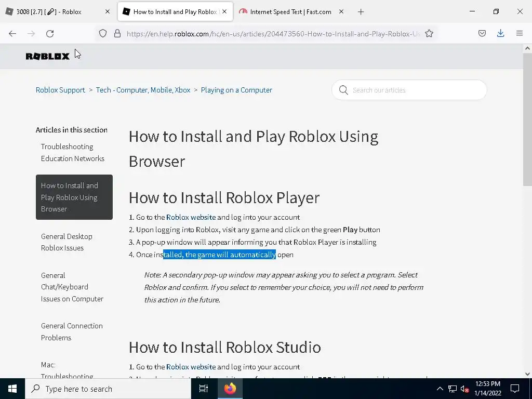This screenshot has width=532, height=399.
Task: Follow the Roblox website link under Install Roblox Studio
Action: 191,367
